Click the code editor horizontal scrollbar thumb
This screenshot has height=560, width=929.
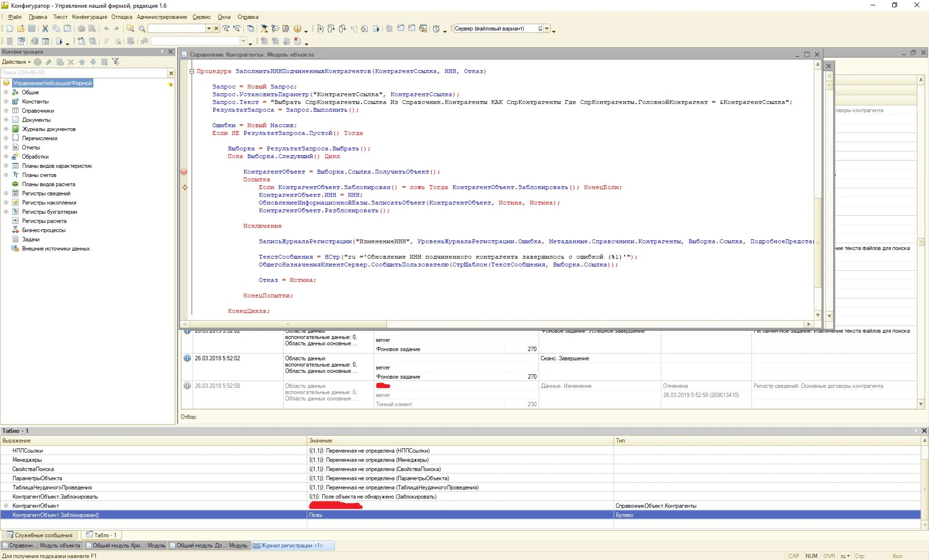point(288,324)
